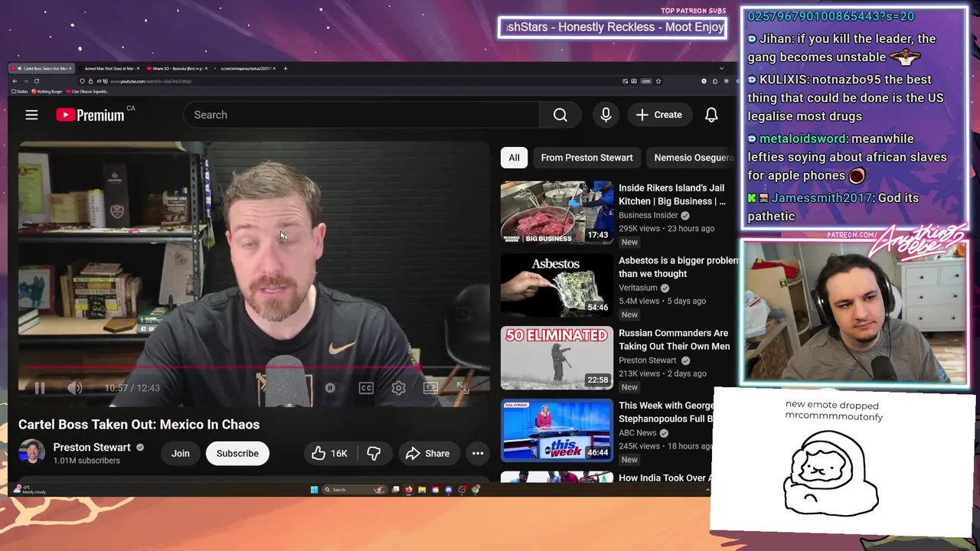The height and width of the screenshot is (551, 980).
Task: Open the Create menu
Action: [x=658, y=115]
